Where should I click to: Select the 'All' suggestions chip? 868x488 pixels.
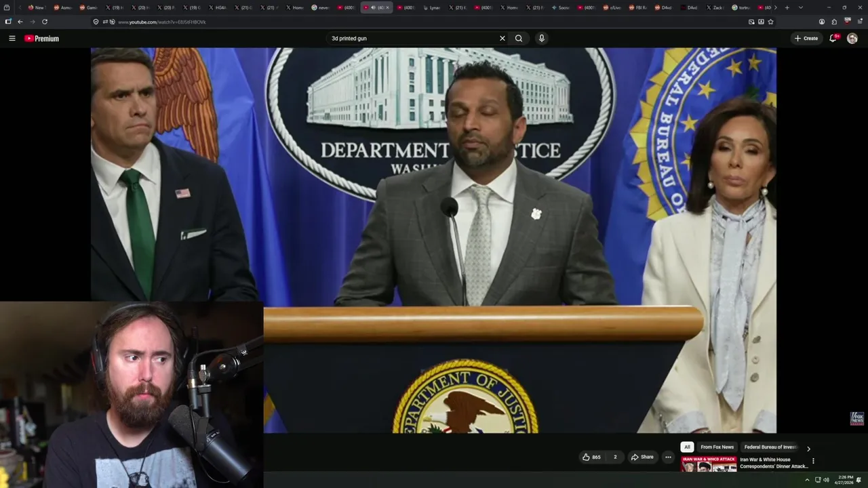coord(687,447)
